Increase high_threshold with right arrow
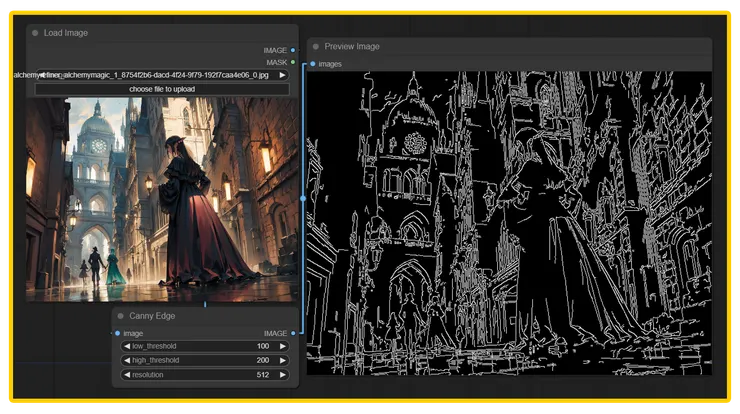Screen dimensions: 740x414 click(x=283, y=360)
